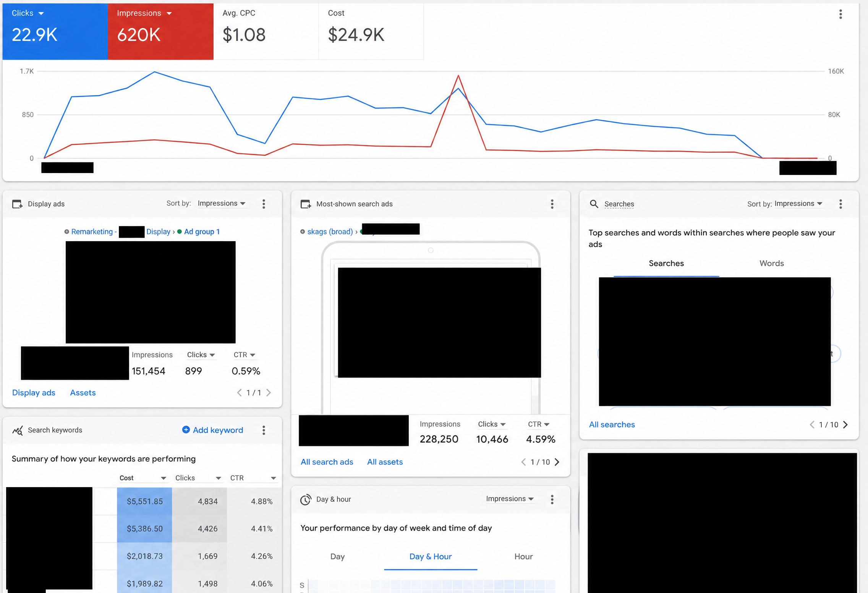Switch to the Hour tab
Viewport: 868px width, 593px height.
523,557
